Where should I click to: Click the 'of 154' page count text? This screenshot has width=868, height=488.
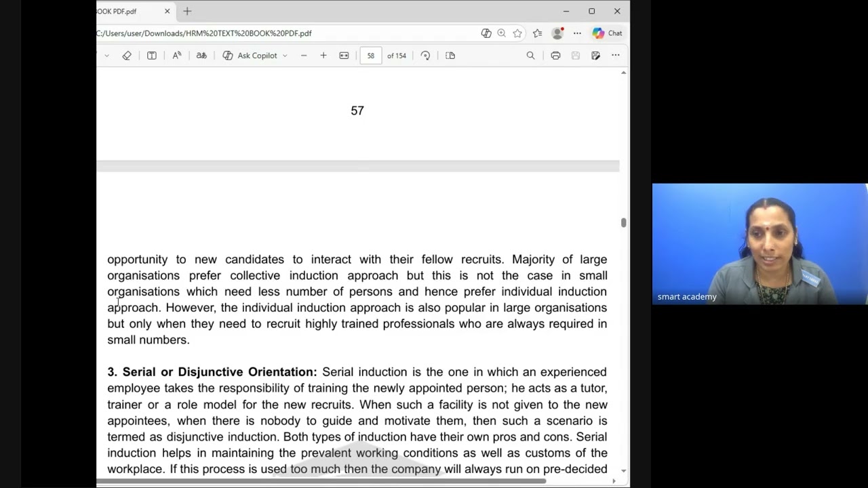pos(397,56)
